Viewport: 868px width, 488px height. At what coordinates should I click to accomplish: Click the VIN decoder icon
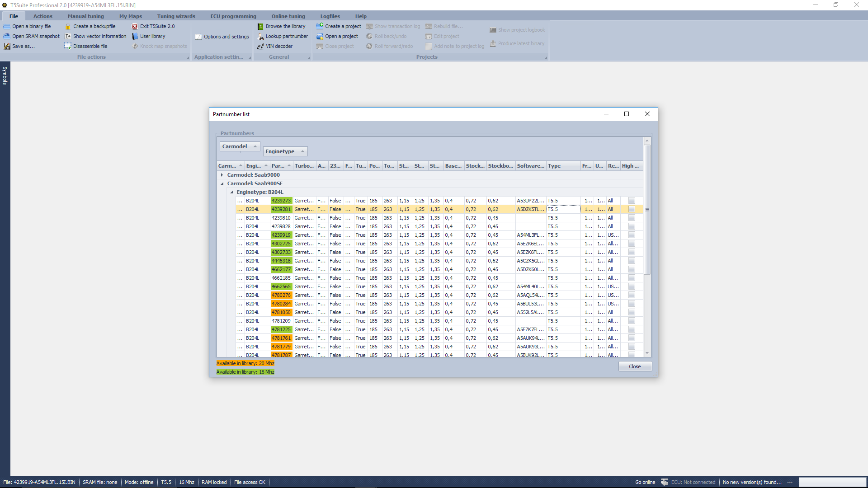pos(260,46)
